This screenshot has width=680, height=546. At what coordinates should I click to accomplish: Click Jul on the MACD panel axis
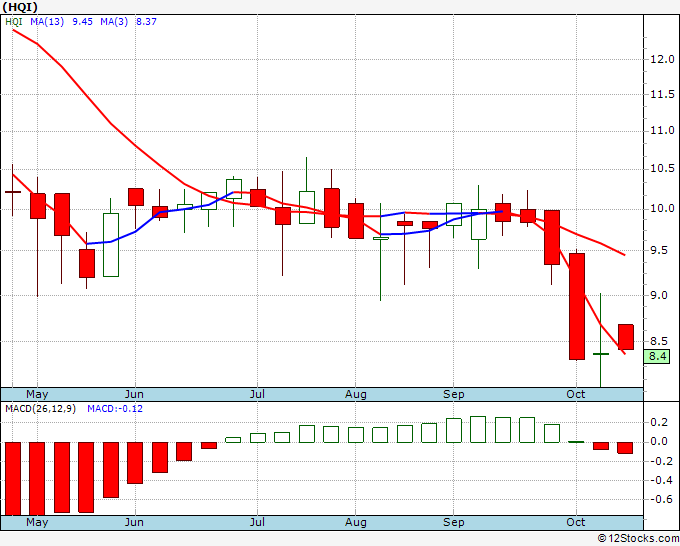click(257, 522)
